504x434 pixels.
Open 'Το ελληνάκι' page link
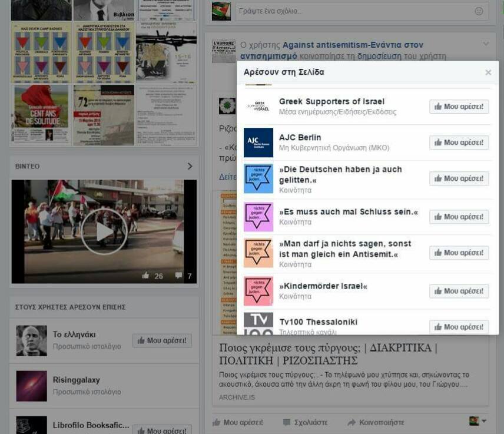(74, 334)
